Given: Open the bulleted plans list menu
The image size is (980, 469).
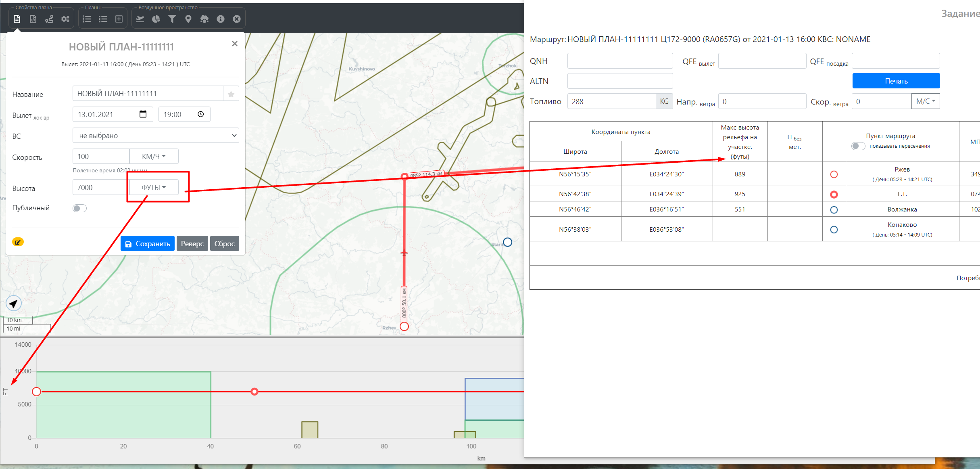Looking at the screenshot, I should (x=103, y=19).
